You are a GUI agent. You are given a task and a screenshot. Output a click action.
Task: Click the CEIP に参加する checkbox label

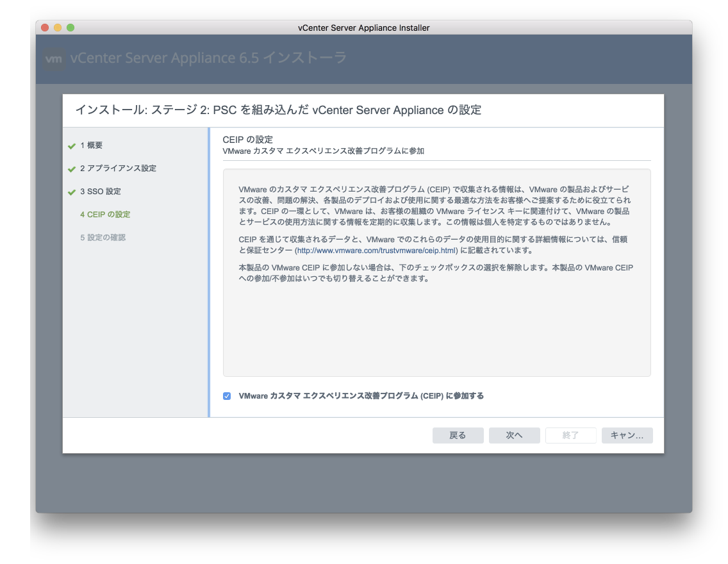(x=361, y=396)
